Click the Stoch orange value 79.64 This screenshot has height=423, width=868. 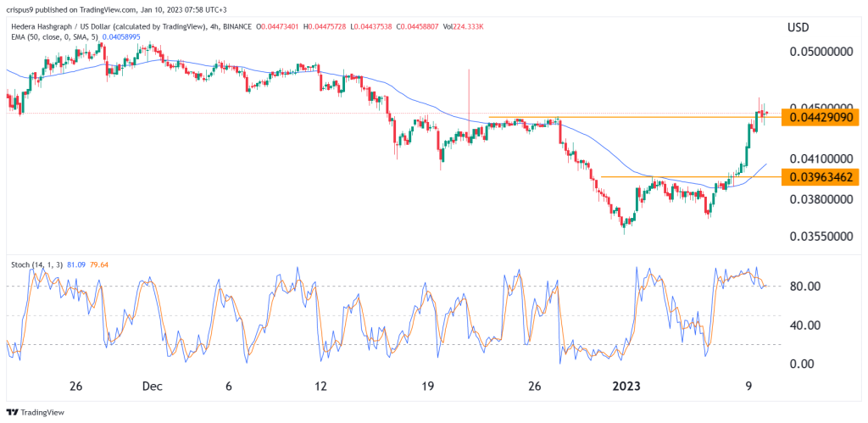tap(97, 264)
